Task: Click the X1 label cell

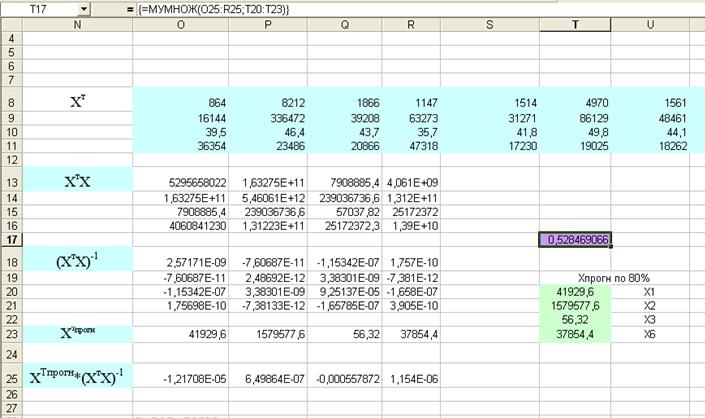Action: 650,292
